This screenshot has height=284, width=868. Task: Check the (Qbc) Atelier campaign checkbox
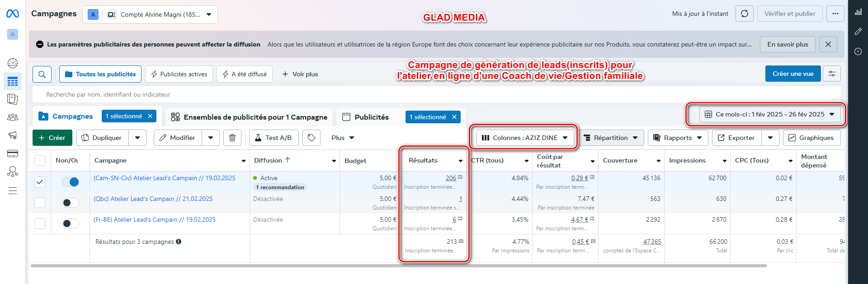tap(40, 203)
